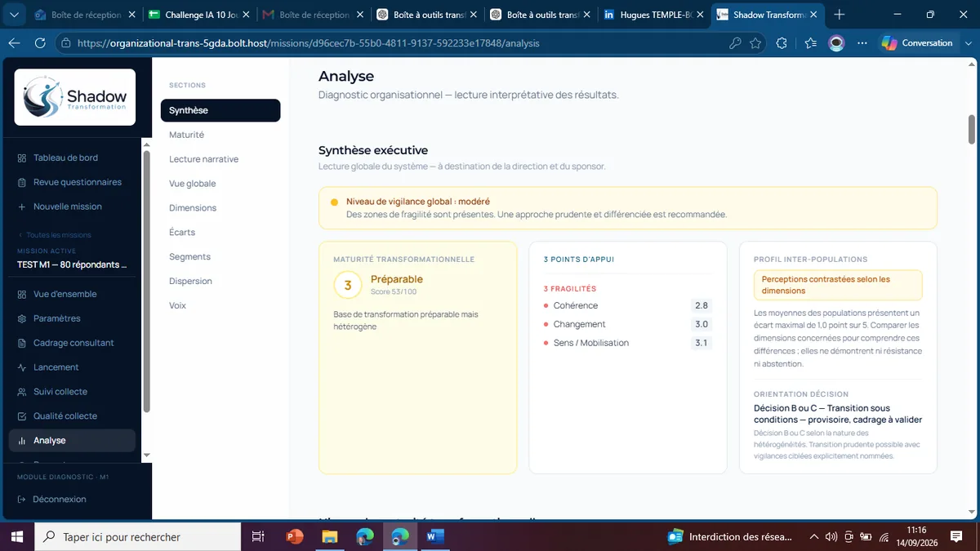Show hidden tray icons chevron
This screenshot has width=980, height=551.
[x=813, y=536]
